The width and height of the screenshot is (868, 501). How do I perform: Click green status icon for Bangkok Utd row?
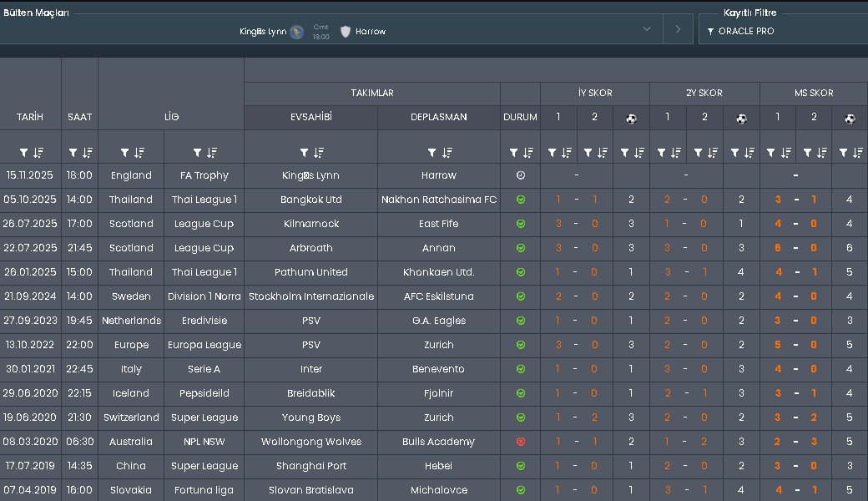tap(520, 200)
